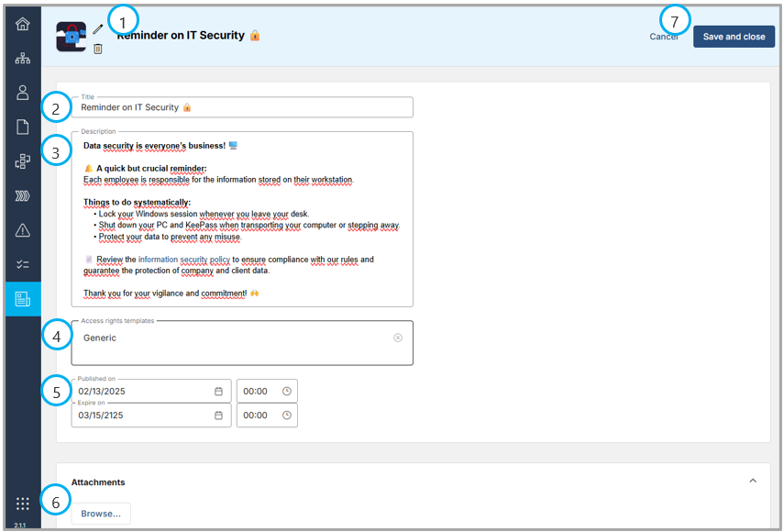
Task: Open the app launcher grid icon
Action: tap(23, 504)
